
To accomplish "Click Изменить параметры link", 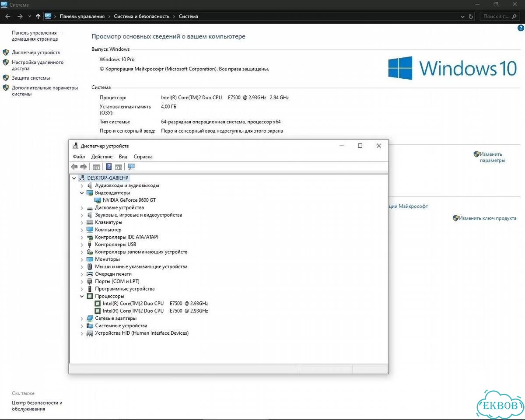I will pos(492,157).
